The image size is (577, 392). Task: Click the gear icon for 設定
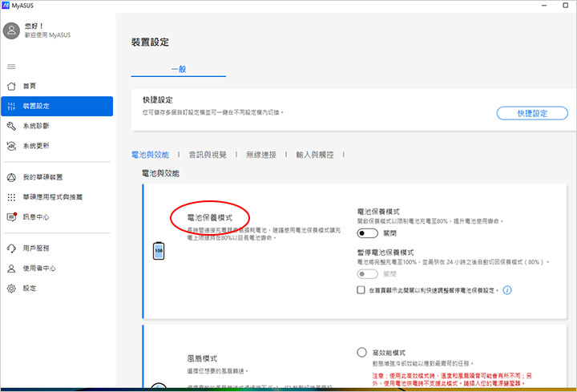coord(11,289)
